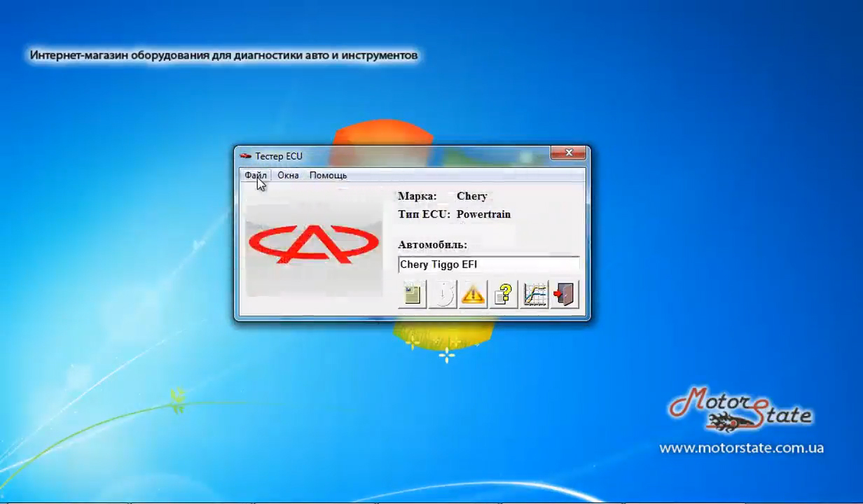The width and height of the screenshot is (863, 504).
Task: Click the question mark document icon
Action: [503, 294]
